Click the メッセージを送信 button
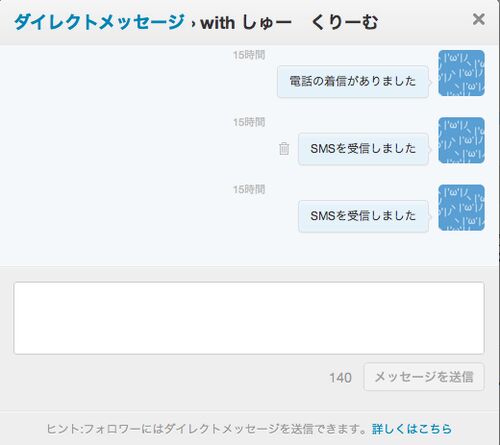 click(x=424, y=377)
